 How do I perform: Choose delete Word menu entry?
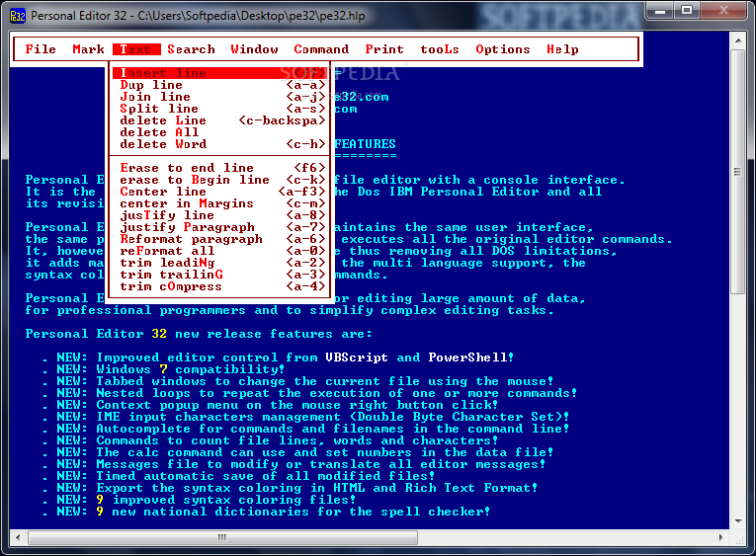tap(219, 144)
